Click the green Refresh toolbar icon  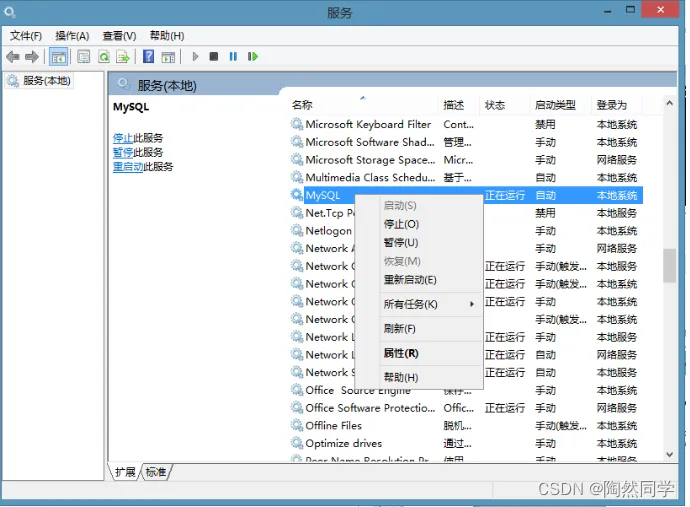click(x=104, y=56)
